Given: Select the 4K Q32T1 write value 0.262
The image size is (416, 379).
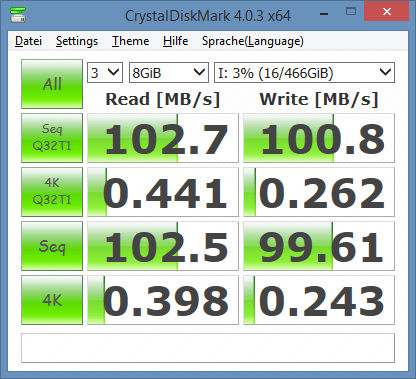Looking at the screenshot, I should coord(319,192).
